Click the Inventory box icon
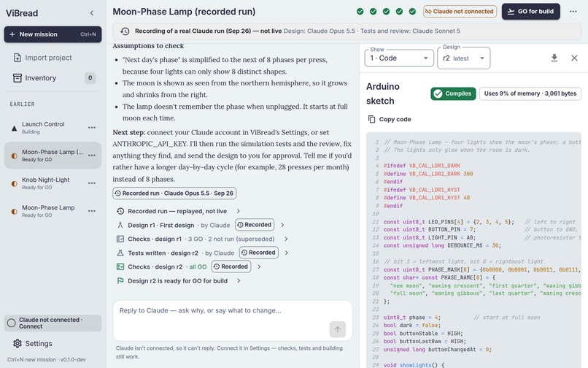The image size is (588, 368). (18, 77)
